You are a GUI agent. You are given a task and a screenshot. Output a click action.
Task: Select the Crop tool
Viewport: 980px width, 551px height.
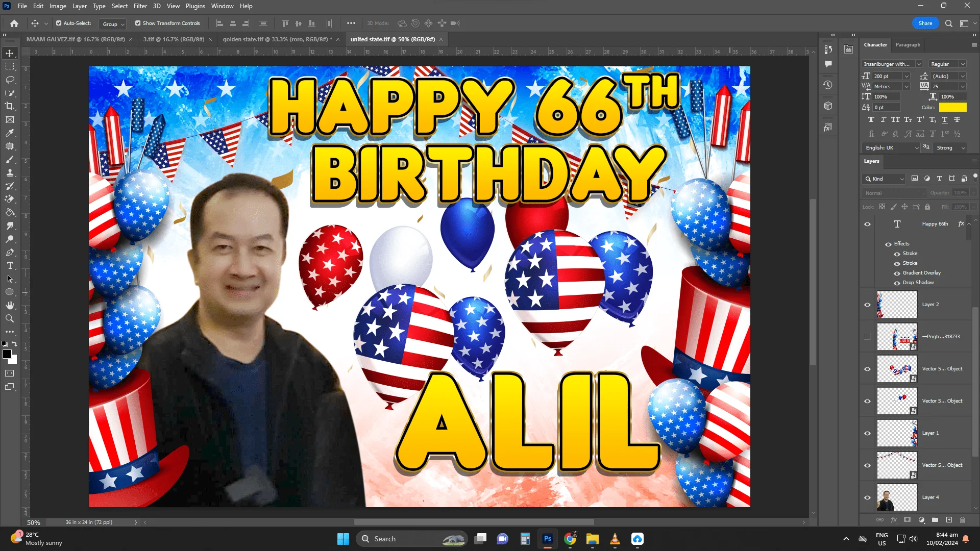click(10, 106)
